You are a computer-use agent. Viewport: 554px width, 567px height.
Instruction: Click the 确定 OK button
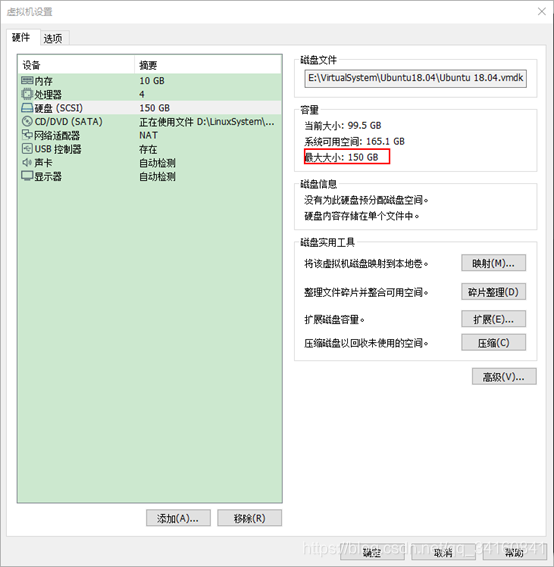pyautogui.click(x=372, y=552)
